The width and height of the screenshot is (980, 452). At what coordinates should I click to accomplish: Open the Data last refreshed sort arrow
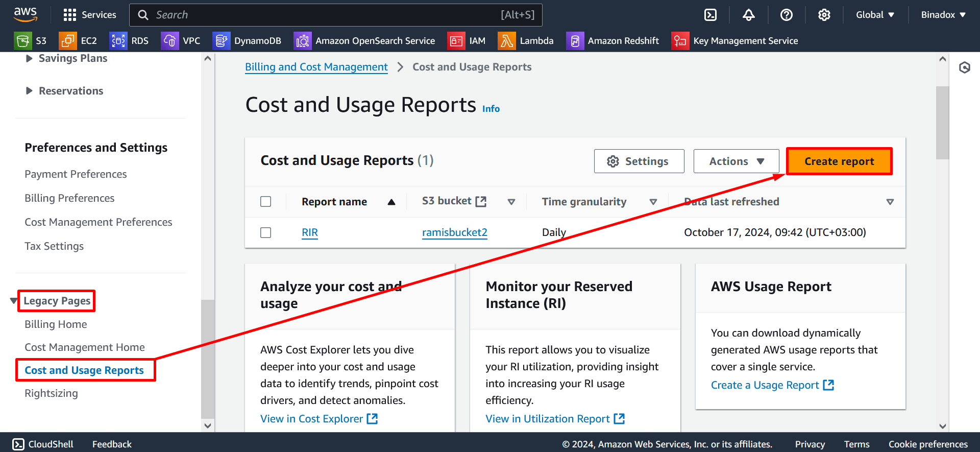890,202
